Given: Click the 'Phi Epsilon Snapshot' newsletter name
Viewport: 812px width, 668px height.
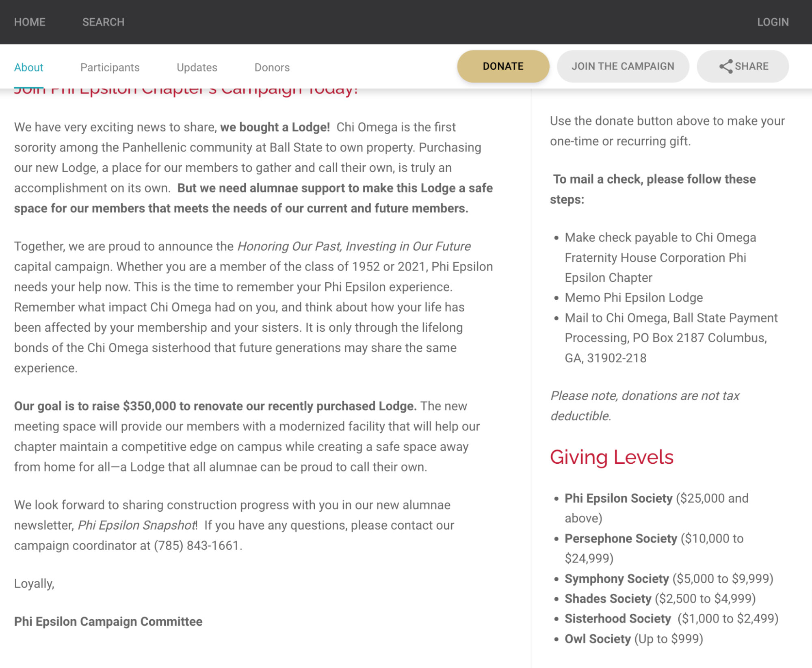Looking at the screenshot, I should click(x=137, y=525).
